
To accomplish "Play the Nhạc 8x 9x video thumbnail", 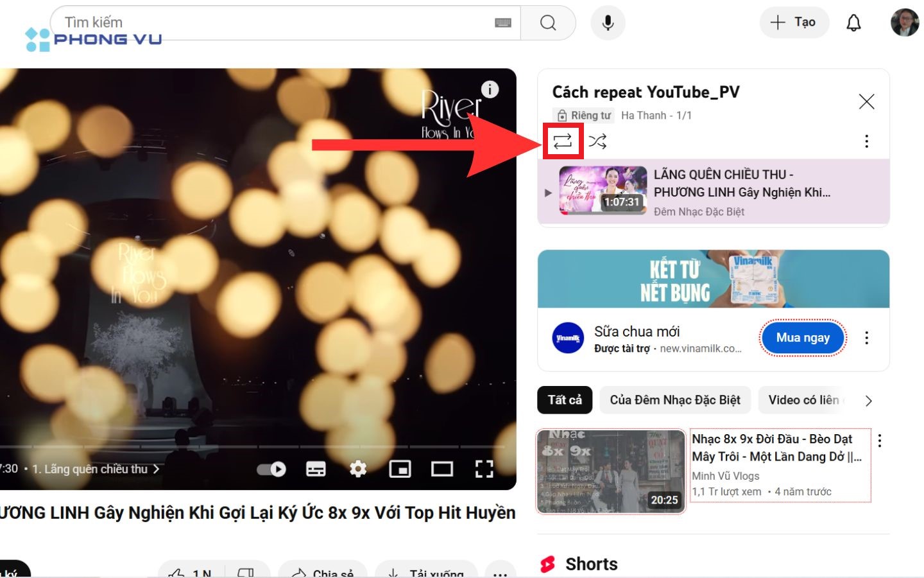I will click(611, 471).
